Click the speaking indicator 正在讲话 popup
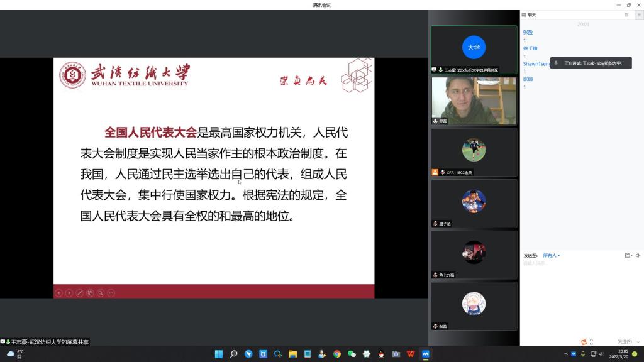The image size is (644, 362). 591,63
